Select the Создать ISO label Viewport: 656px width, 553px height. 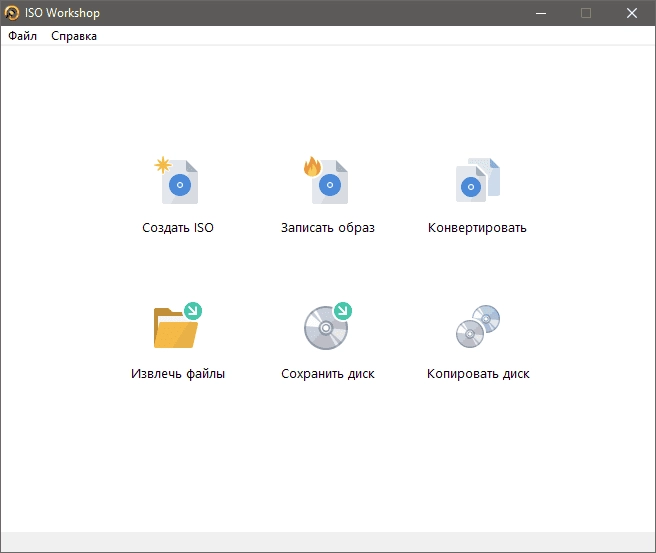point(178,228)
